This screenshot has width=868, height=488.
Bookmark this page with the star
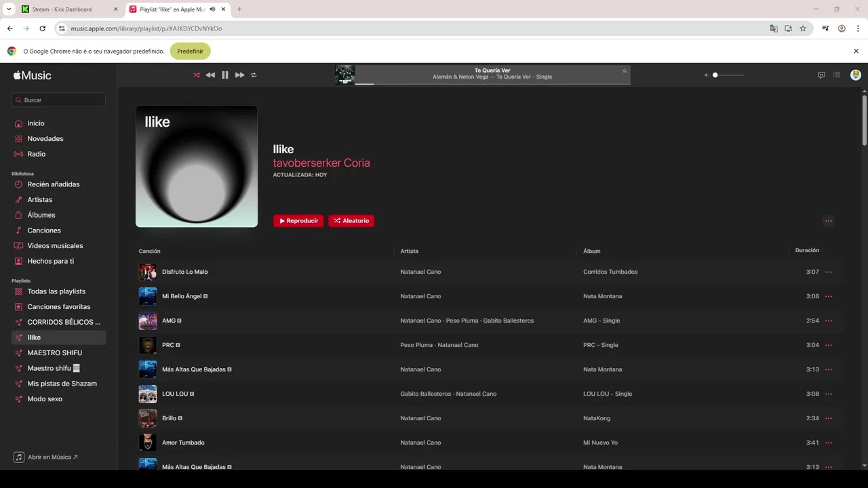click(803, 28)
